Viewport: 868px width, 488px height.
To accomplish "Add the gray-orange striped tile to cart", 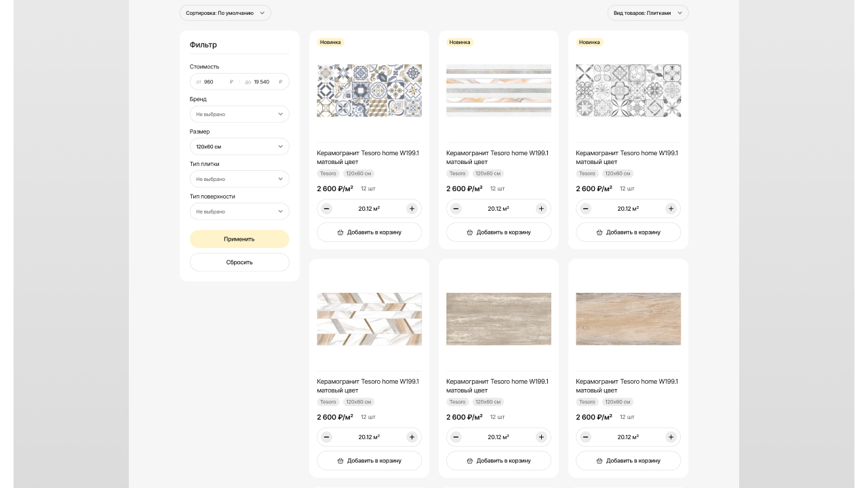I will click(x=498, y=232).
